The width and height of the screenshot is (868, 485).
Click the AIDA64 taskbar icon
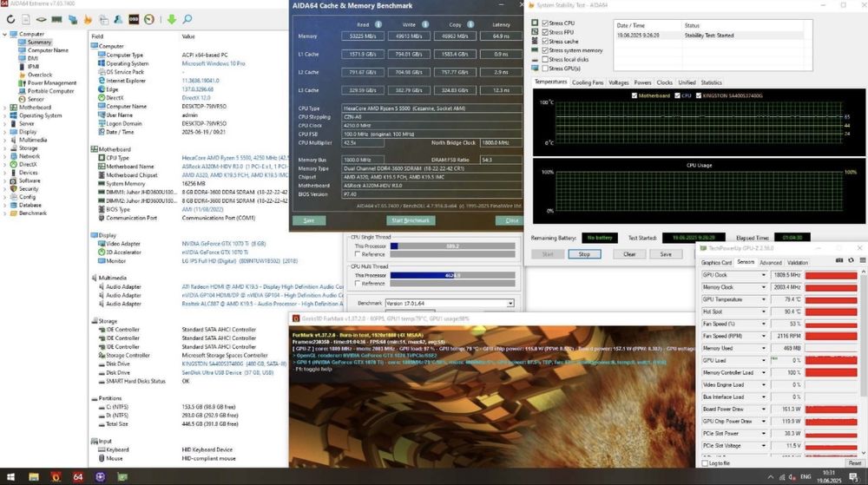click(x=77, y=476)
